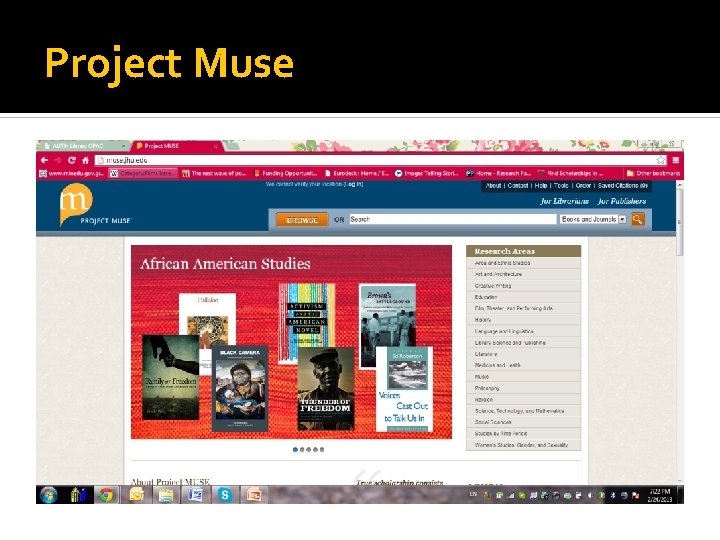The image size is (720, 540).
Task: Open the file explorer folder taskbar icon
Action: pos(166,495)
